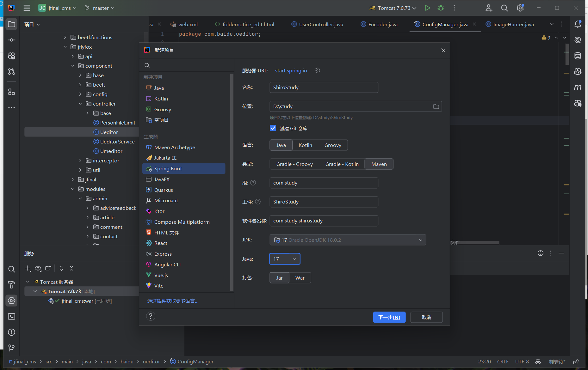Screen dimensions: 588x370
Task: Open the Database tool window
Action: coord(578,56)
